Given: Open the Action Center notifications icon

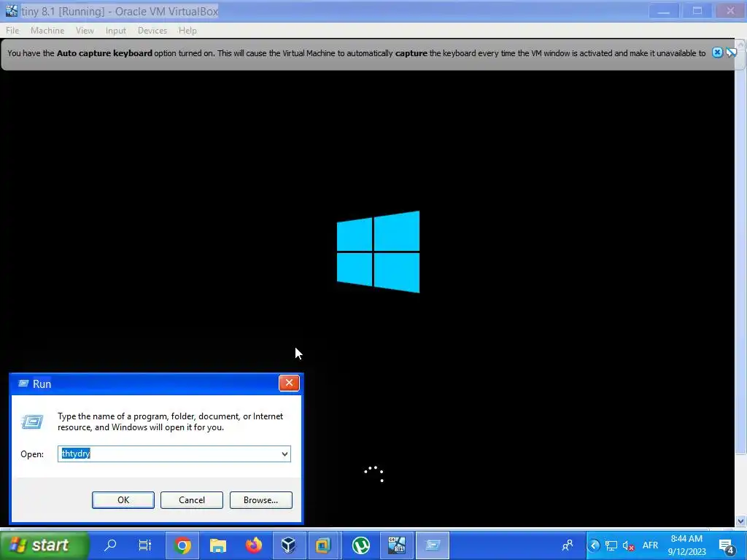Looking at the screenshot, I should (727, 545).
